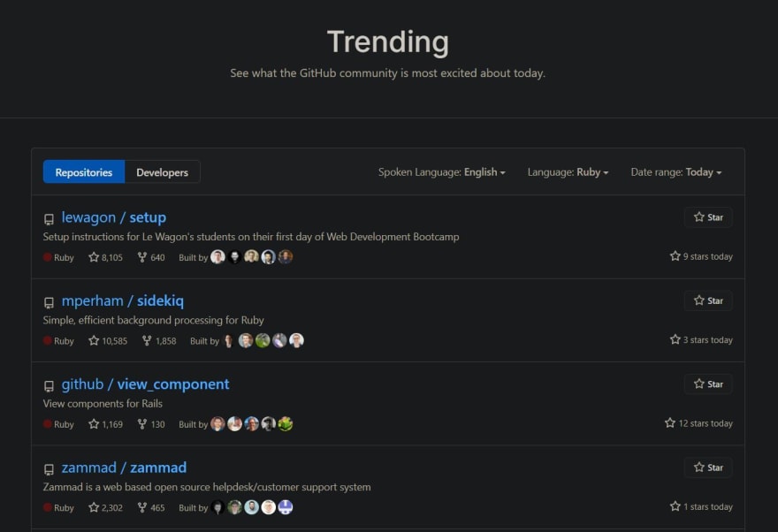The height and width of the screenshot is (532, 778).
Task: Click the '3 stars today' text
Action: tap(707, 339)
